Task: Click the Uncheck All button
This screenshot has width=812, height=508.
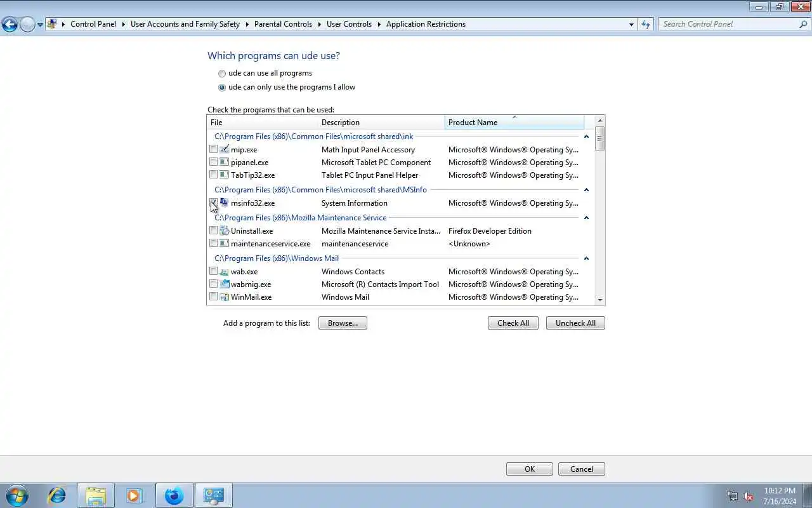Action: coord(575,323)
